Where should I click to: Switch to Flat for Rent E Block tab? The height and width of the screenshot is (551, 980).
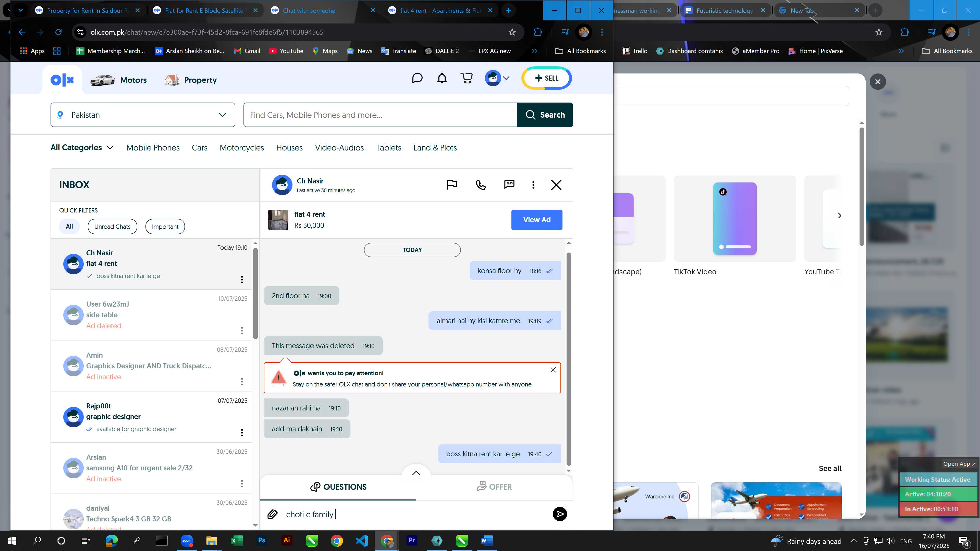point(205,10)
